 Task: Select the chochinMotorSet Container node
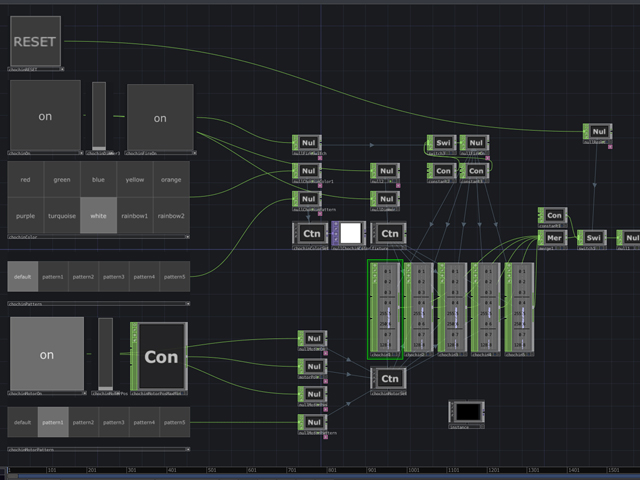(388, 378)
